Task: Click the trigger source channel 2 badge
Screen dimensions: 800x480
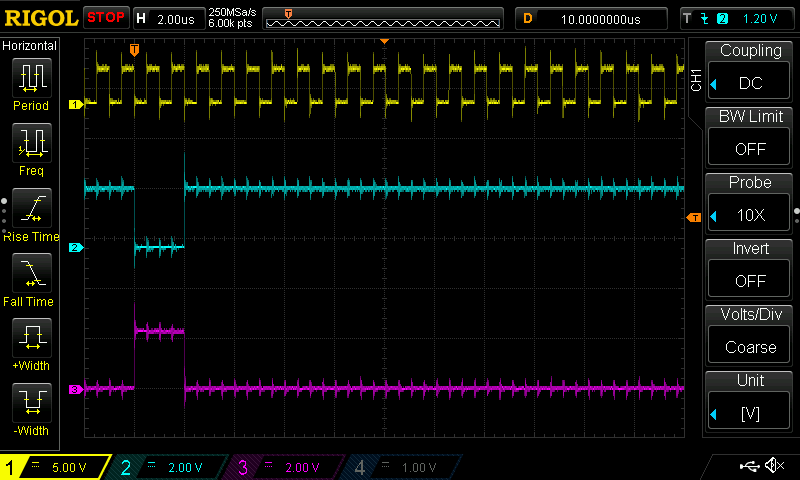Action: pyautogui.click(x=722, y=19)
